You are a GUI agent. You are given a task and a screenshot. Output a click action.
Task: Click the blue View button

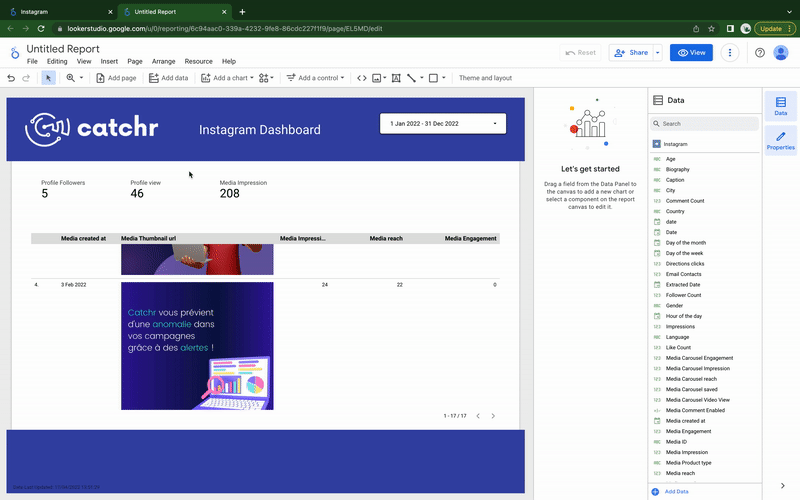[x=691, y=53]
